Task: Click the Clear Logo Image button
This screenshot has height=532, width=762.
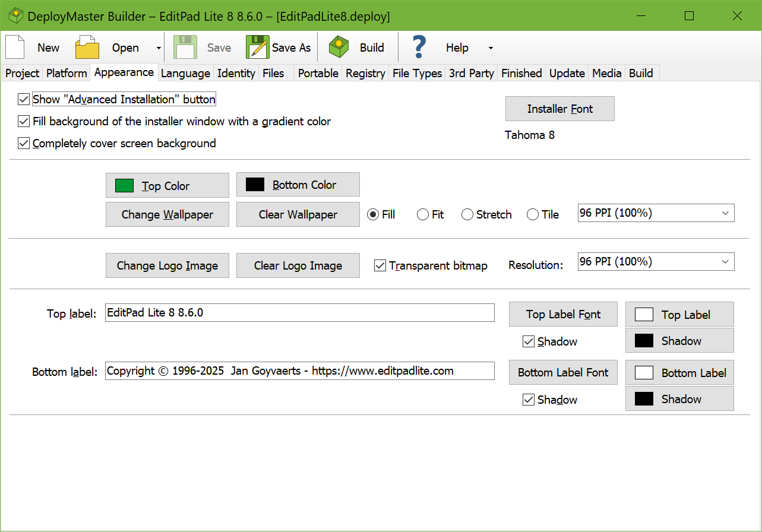Action: click(x=298, y=265)
